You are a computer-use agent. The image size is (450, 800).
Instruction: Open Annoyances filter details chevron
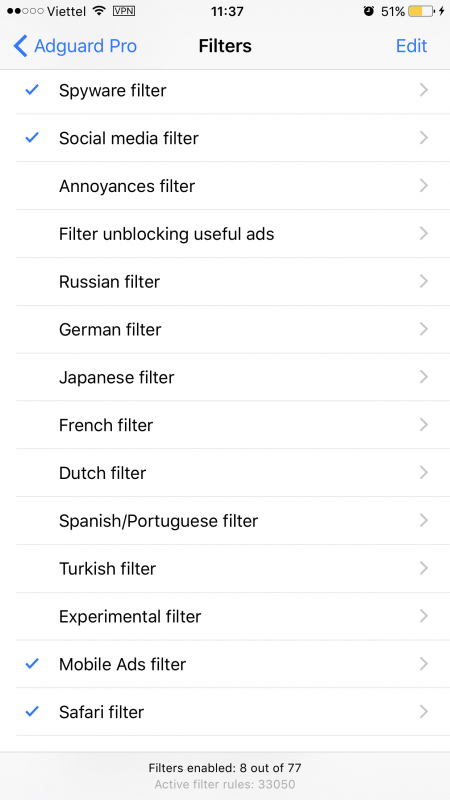(423, 186)
